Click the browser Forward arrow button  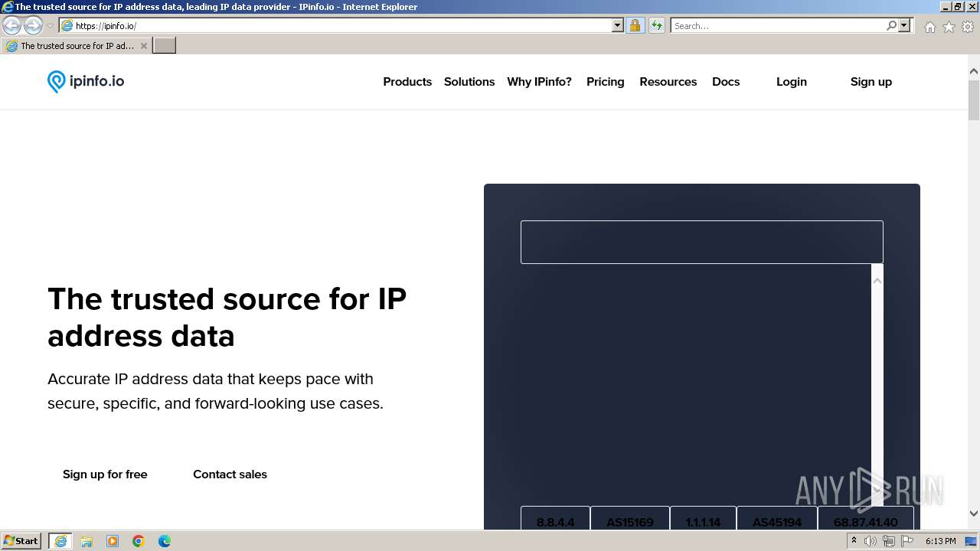(x=33, y=25)
